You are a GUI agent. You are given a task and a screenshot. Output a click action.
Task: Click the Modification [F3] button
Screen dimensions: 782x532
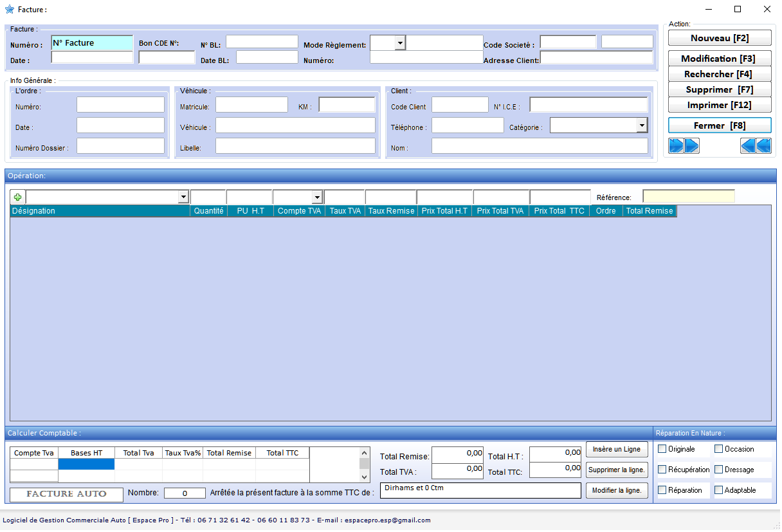coord(720,59)
